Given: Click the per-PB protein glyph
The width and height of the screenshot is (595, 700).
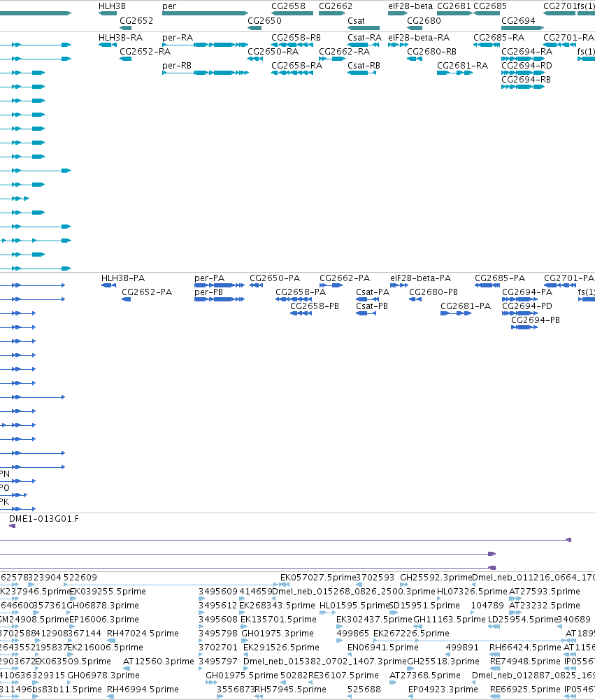Looking at the screenshot, I should (x=220, y=299).
